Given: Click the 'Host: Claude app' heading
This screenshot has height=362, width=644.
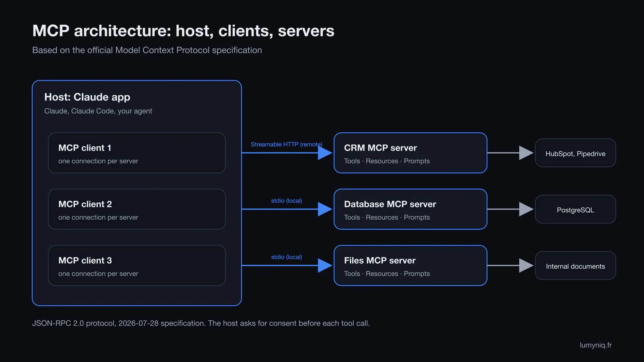Looking at the screenshot, I should pyautogui.click(x=87, y=97).
